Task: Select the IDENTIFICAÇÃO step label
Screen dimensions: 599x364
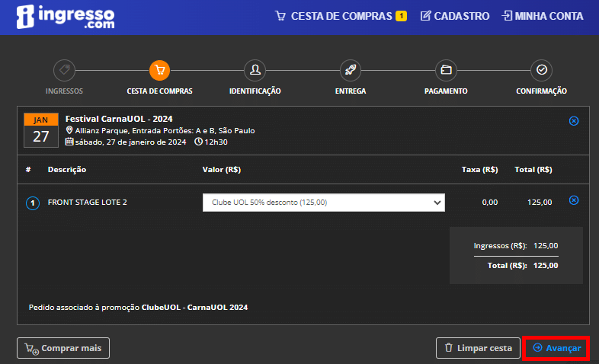Action: coord(255,91)
